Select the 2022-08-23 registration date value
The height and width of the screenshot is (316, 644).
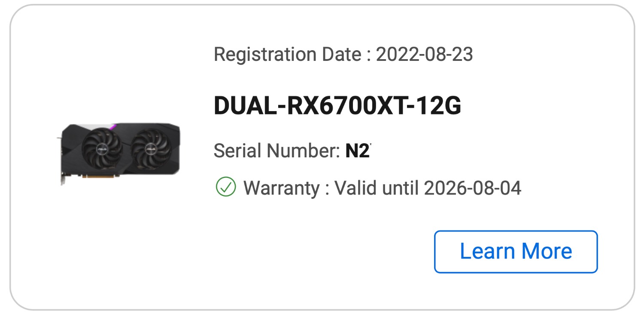[x=425, y=54]
